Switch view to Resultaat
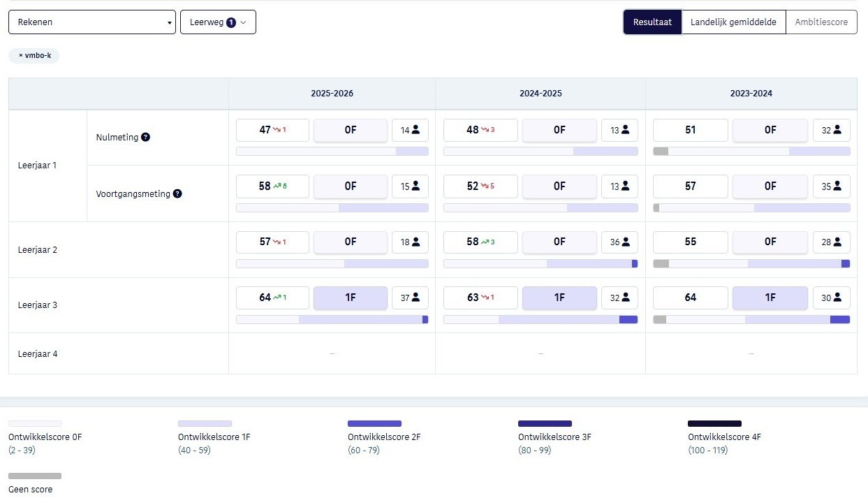 652,22
